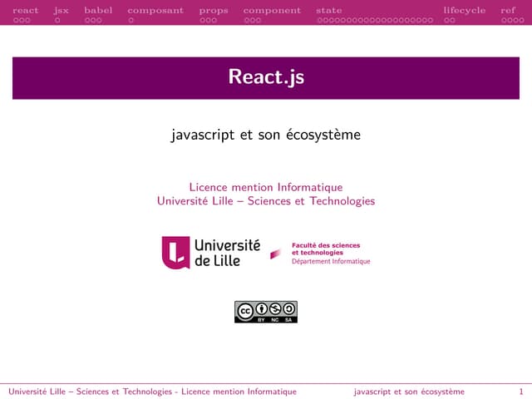
Task: Click the subtitle javascript et son écosystème
Action: (266, 133)
